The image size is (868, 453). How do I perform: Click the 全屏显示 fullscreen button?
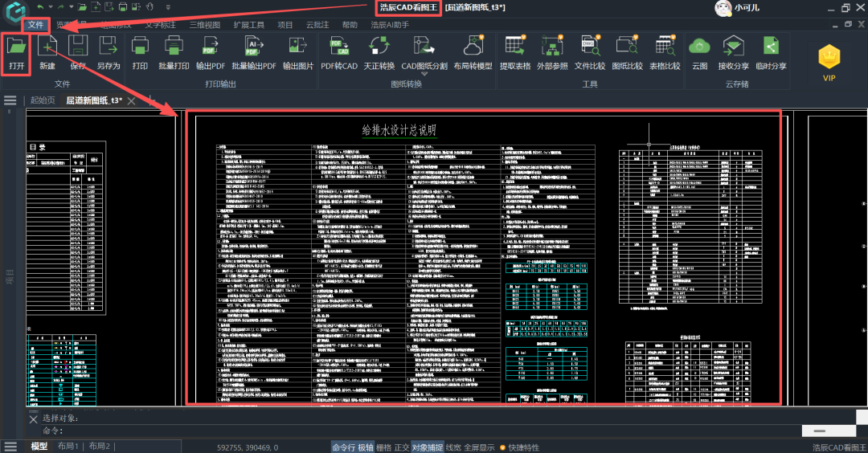479,447
